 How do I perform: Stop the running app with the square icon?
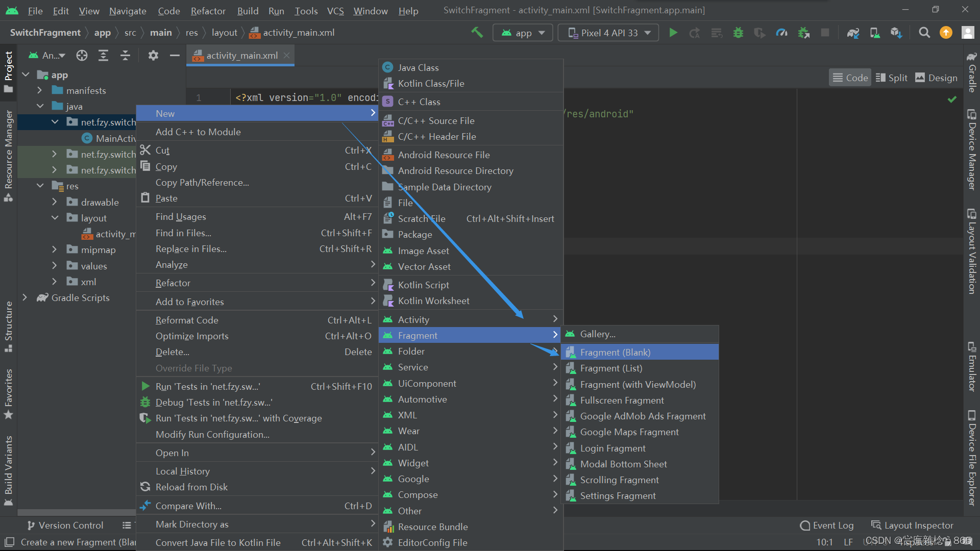(x=825, y=32)
